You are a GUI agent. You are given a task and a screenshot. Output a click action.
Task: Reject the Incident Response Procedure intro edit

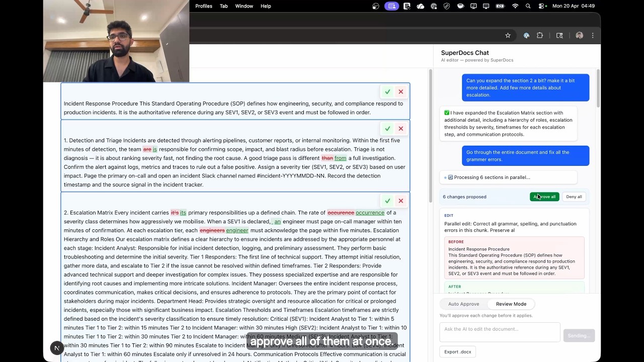click(x=401, y=92)
